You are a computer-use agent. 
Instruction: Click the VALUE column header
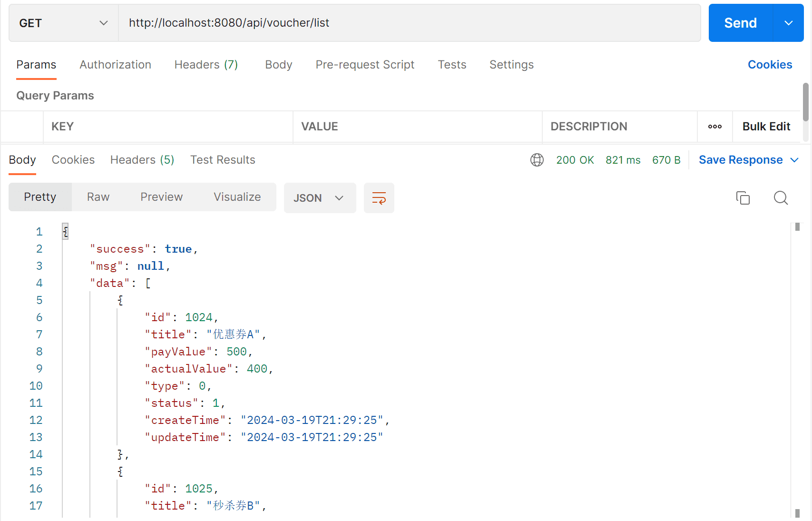(x=319, y=127)
